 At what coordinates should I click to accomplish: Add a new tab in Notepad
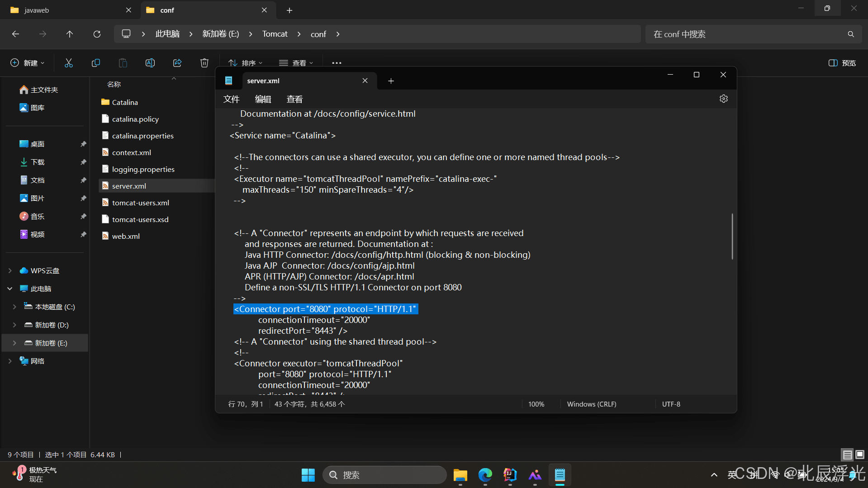pos(391,81)
